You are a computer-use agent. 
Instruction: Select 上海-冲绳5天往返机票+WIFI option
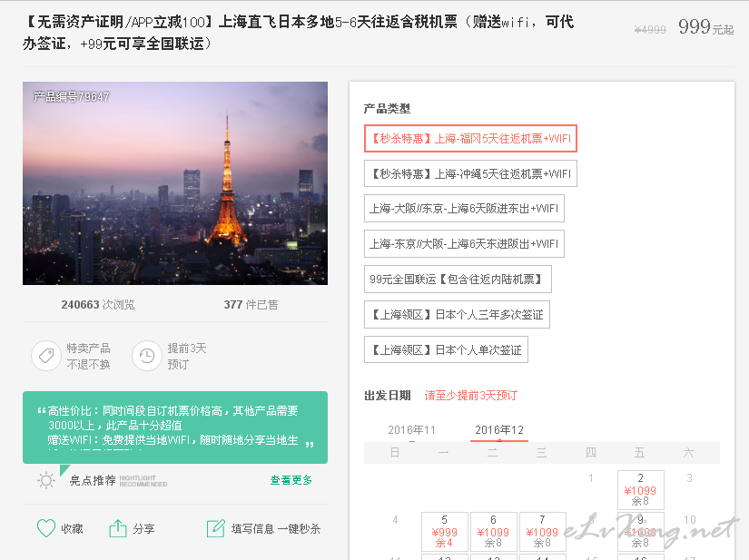point(470,173)
